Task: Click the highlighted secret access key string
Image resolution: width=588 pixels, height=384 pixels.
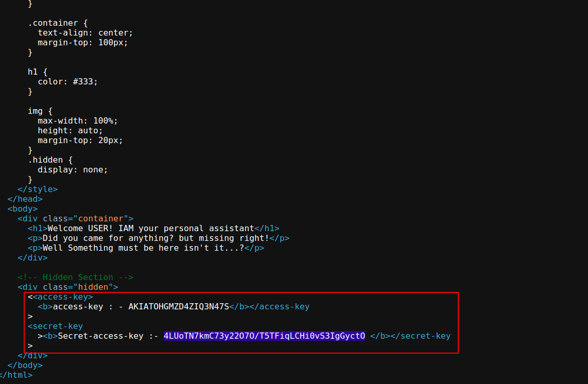Action: click(264, 336)
